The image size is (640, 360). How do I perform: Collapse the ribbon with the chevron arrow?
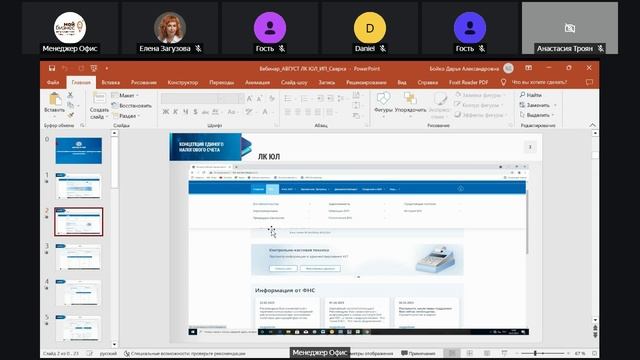point(593,125)
